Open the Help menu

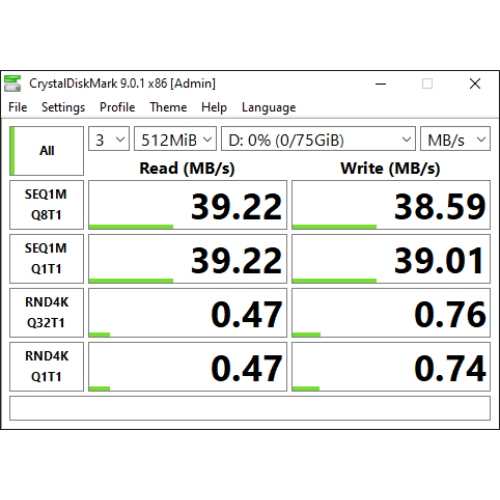pos(214,107)
